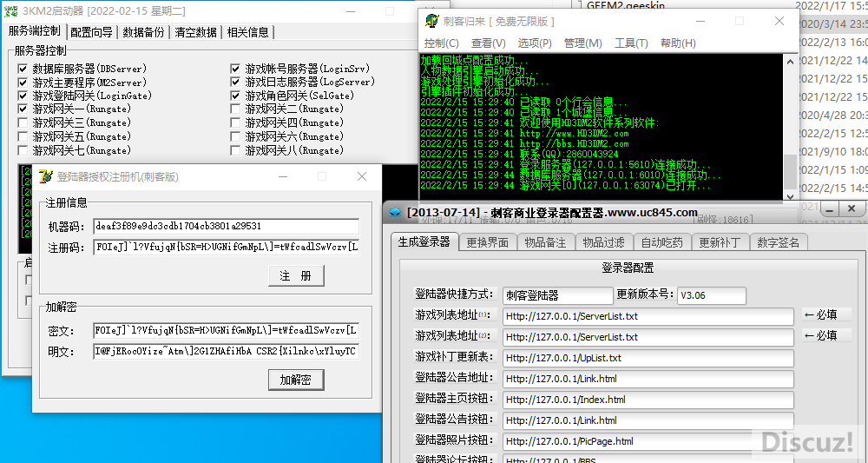Screen dimensions: 868x463
Task: Open the 数据备份 tab
Action: tap(144, 33)
